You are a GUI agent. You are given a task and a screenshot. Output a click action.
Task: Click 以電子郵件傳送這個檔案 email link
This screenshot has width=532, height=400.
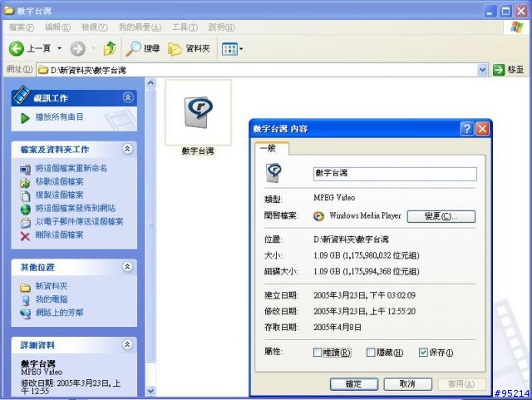(x=80, y=221)
